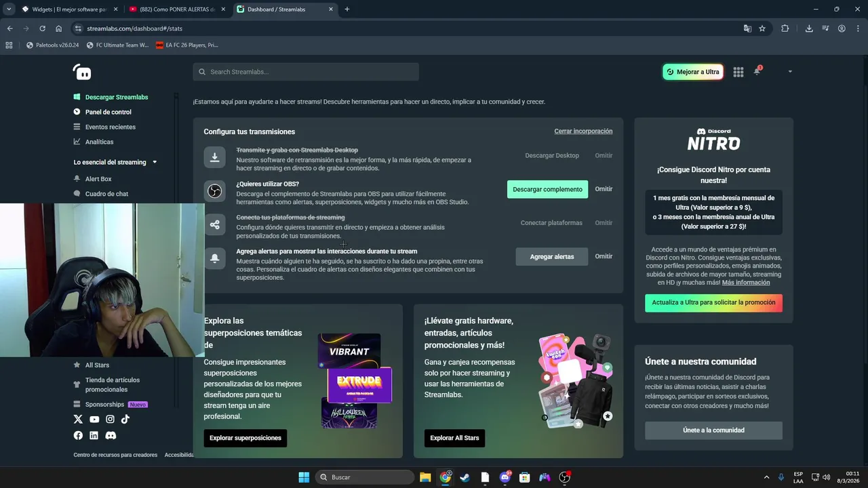This screenshot has height=488, width=868.
Task: Click the Explorar superposiciones button
Action: (x=245, y=438)
